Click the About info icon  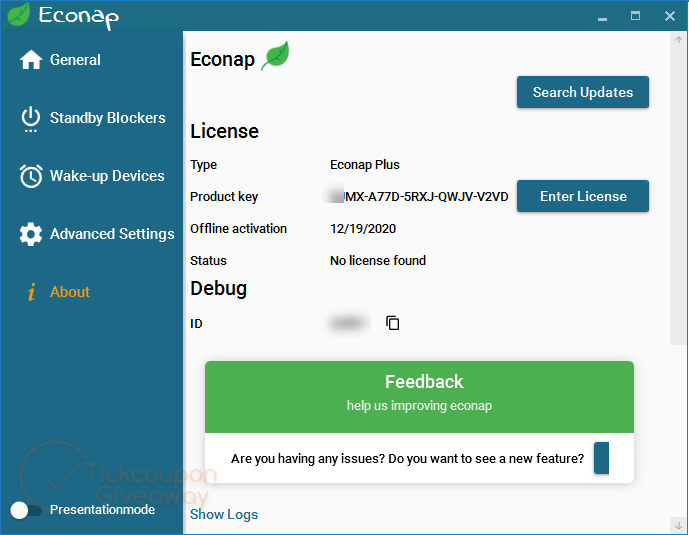click(32, 292)
